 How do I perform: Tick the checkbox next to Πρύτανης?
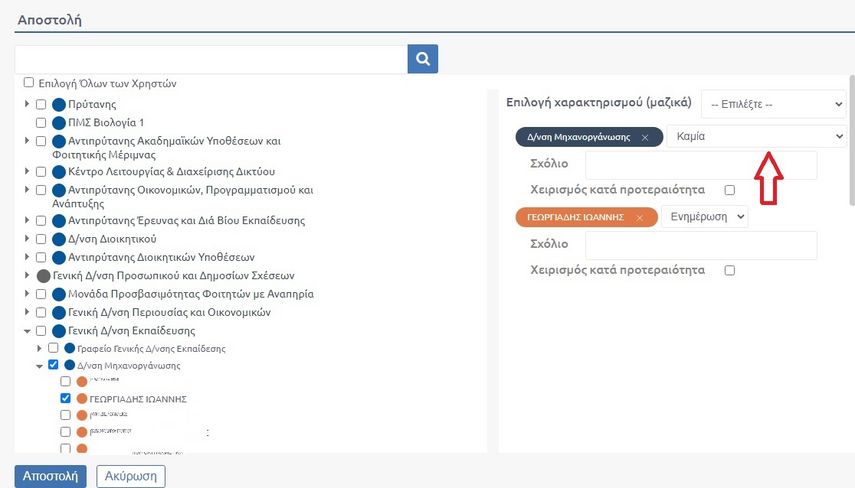[x=41, y=104]
